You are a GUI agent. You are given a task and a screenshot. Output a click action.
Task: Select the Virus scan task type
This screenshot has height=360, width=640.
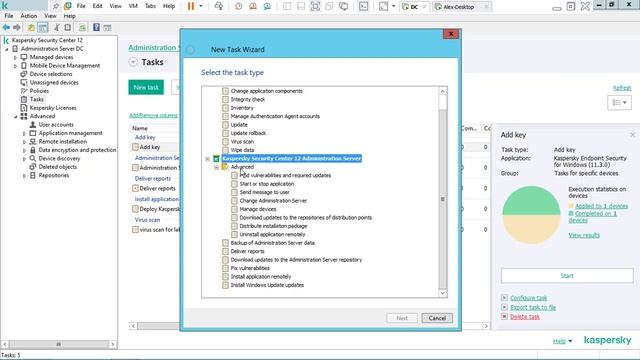[242, 142]
